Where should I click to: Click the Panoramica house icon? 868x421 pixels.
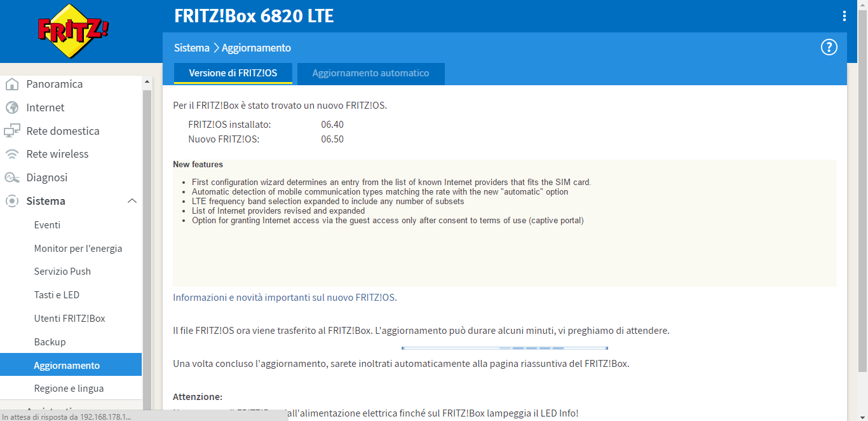pos(11,84)
